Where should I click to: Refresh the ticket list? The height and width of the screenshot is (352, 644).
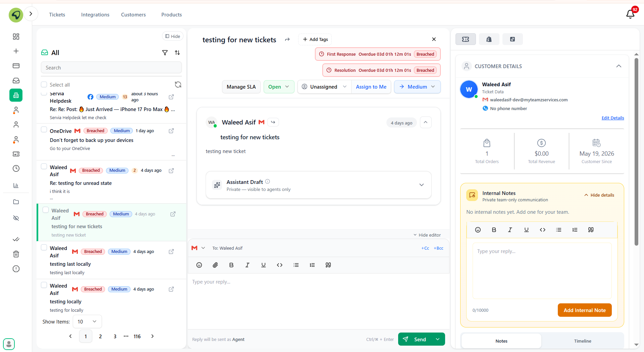click(178, 85)
